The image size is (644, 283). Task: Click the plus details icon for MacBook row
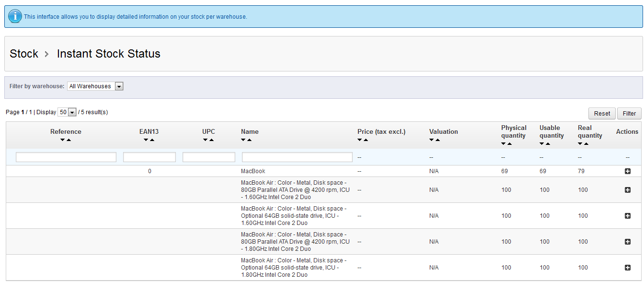628,171
